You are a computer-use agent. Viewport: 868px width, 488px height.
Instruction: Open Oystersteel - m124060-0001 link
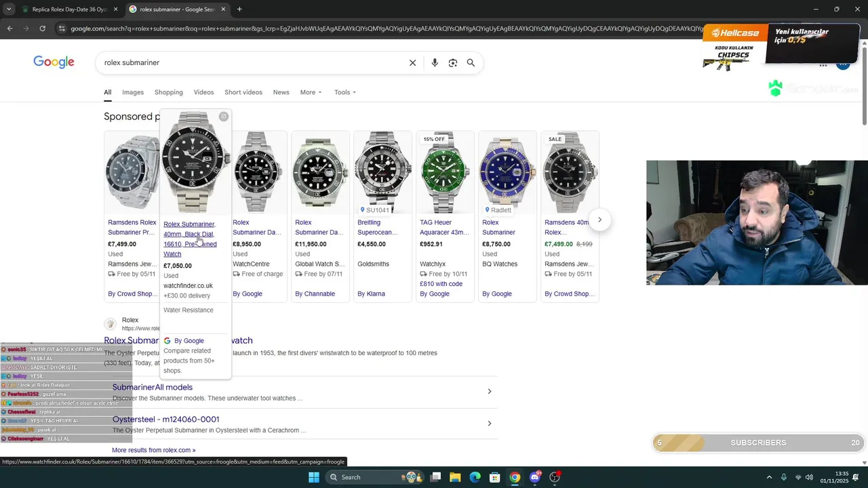tap(165, 420)
